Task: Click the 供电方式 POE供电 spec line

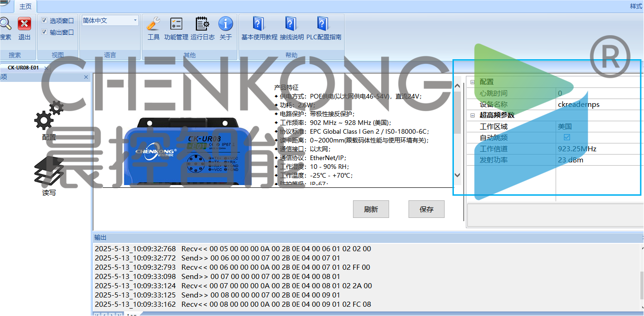Action: 348,96
